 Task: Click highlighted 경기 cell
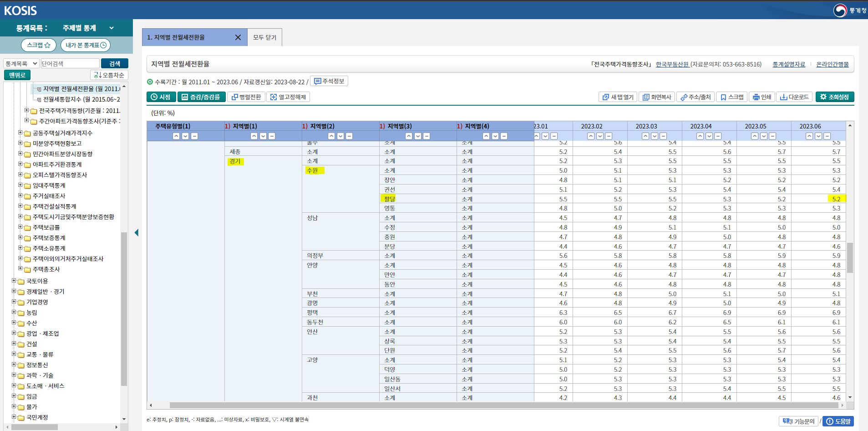236,161
